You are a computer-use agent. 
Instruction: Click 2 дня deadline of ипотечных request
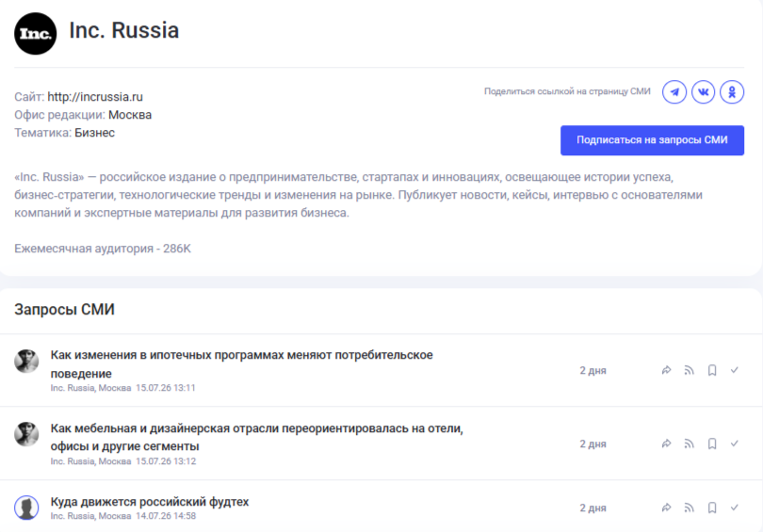click(593, 371)
